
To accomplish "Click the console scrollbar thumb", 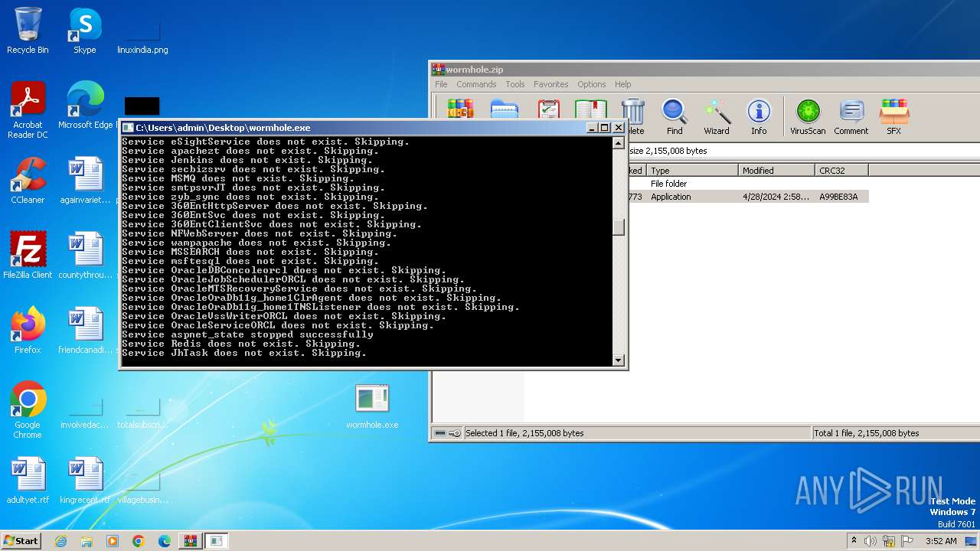I will pyautogui.click(x=619, y=227).
